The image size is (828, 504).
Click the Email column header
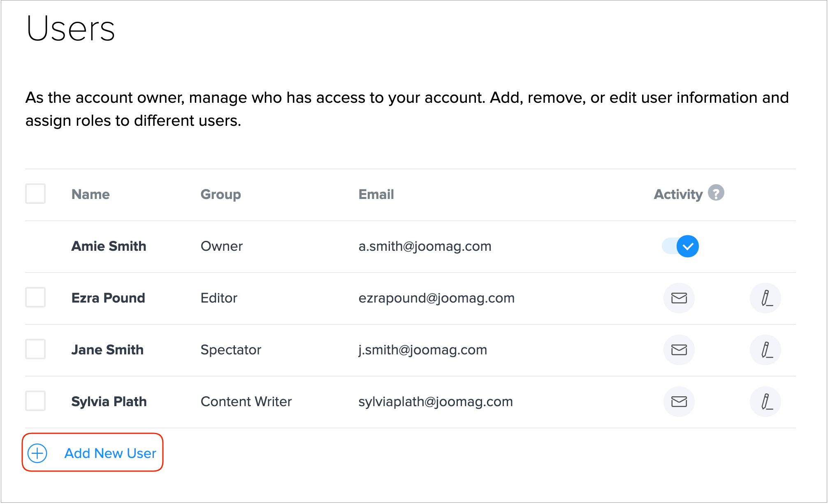click(376, 194)
